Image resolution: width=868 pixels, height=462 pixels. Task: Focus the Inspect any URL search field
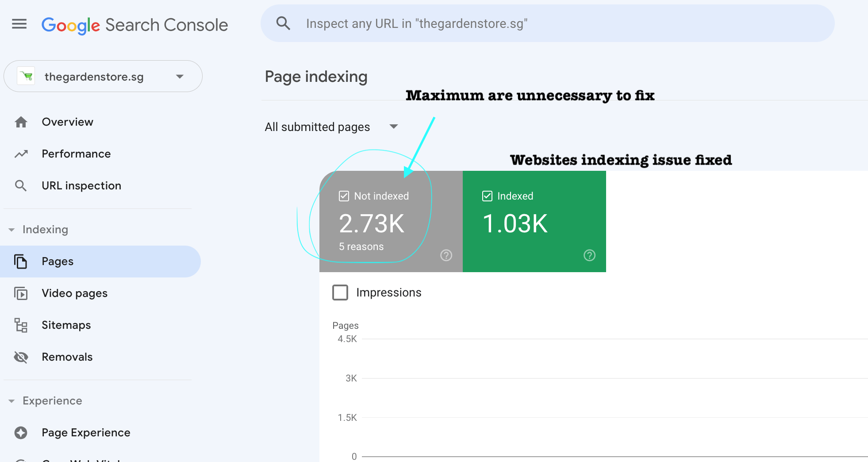click(x=531, y=23)
